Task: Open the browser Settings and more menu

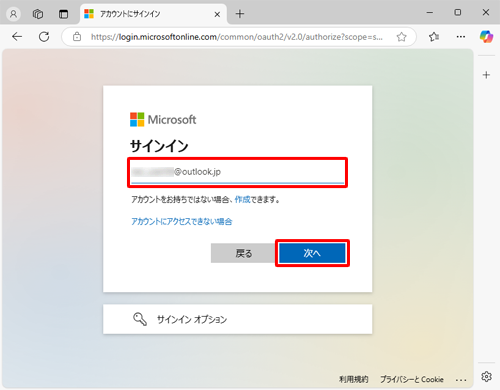Action: coord(461,37)
